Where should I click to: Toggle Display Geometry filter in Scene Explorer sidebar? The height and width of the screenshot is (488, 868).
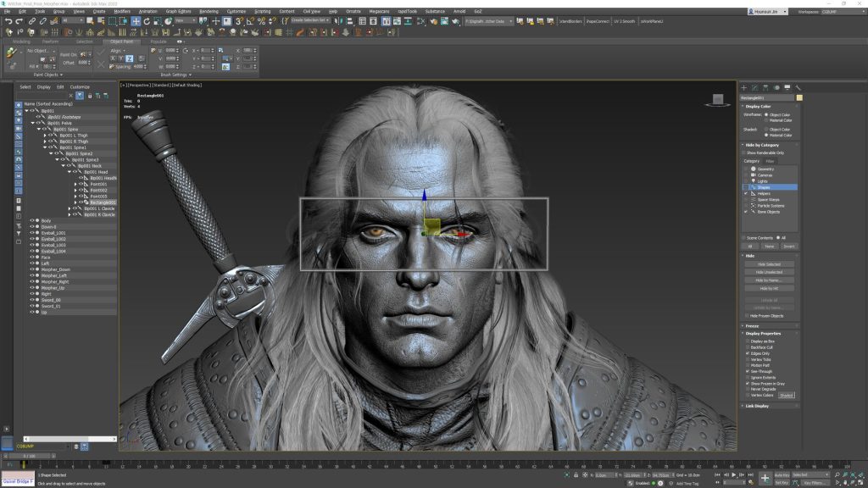pyautogui.click(x=19, y=104)
